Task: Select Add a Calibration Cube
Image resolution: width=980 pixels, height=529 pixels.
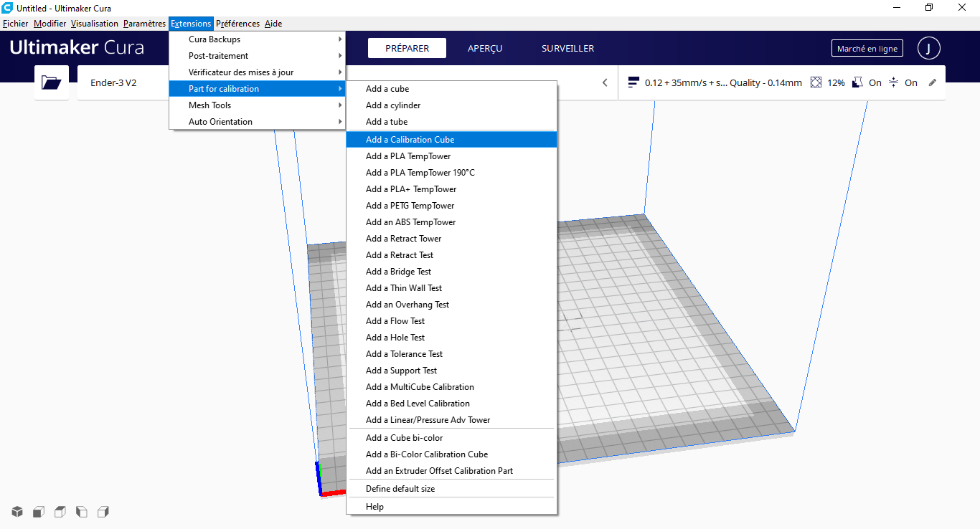Action: 451,140
